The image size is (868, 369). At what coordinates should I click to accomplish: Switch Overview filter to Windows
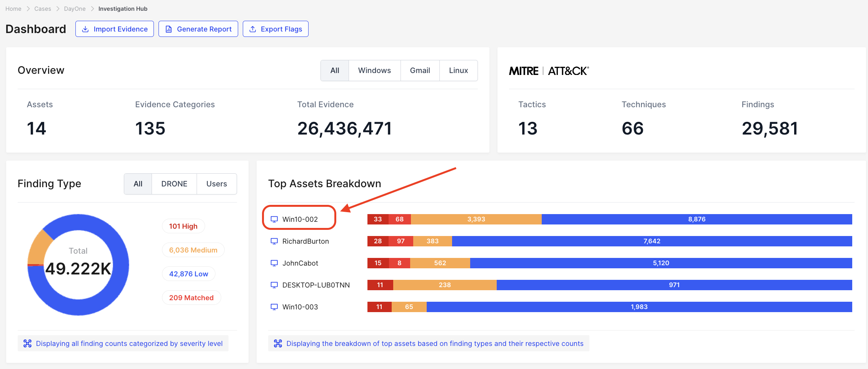[x=374, y=70]
